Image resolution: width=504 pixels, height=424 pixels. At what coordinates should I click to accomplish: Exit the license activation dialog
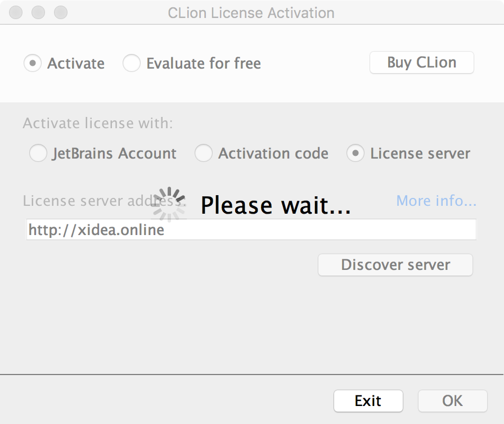point(368,401)
